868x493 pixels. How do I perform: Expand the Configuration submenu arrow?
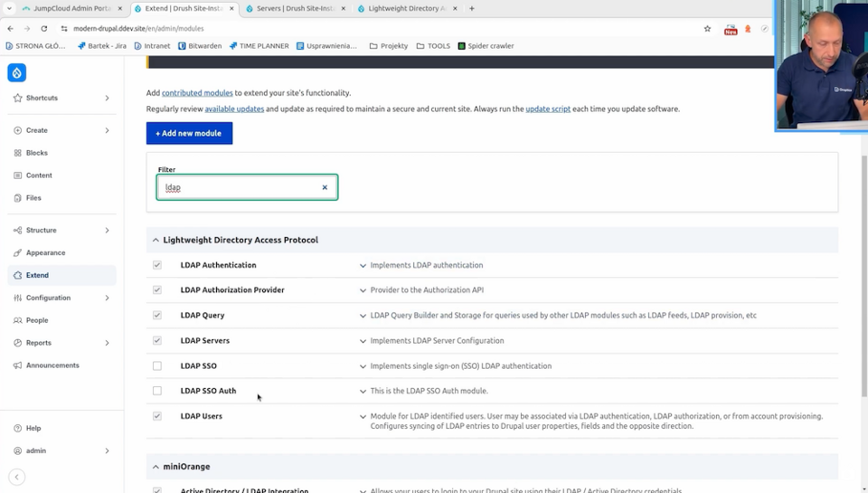107,298
